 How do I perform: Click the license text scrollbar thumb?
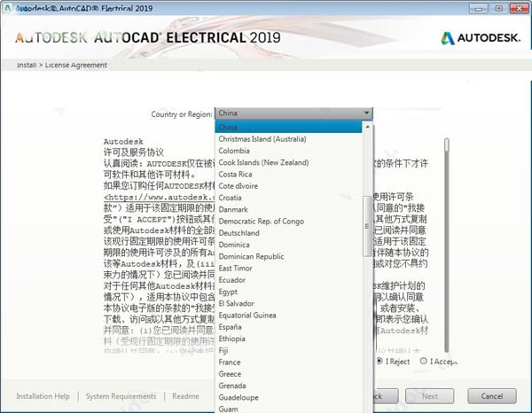(447, 144)
